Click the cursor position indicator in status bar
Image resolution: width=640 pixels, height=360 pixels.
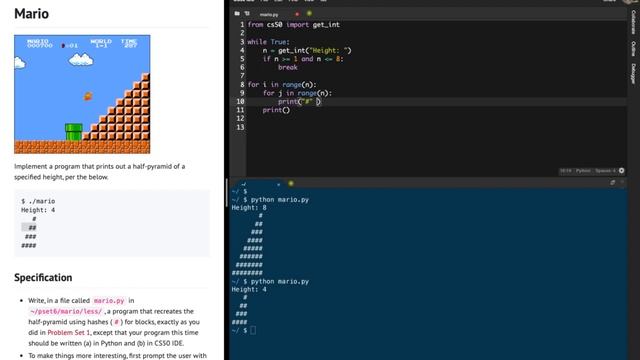tap(566, 171)
